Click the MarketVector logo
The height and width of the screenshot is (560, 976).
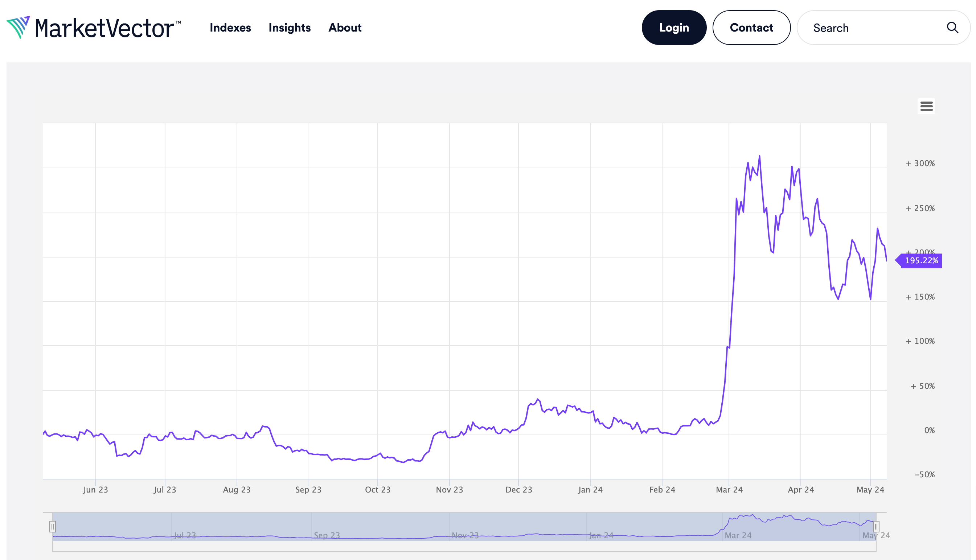[94, 28]
